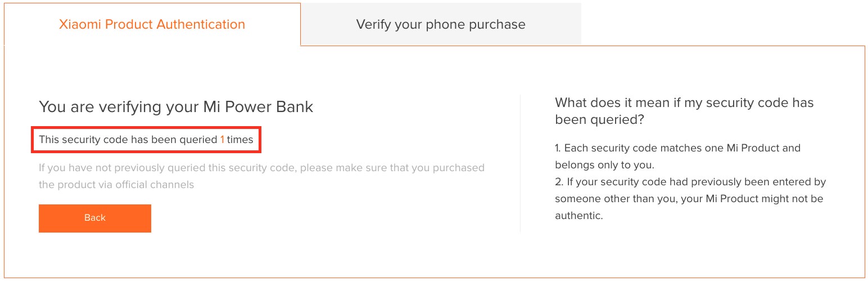Click the final word "authentic."
The image size is (868, 281).
coord(578,216)
